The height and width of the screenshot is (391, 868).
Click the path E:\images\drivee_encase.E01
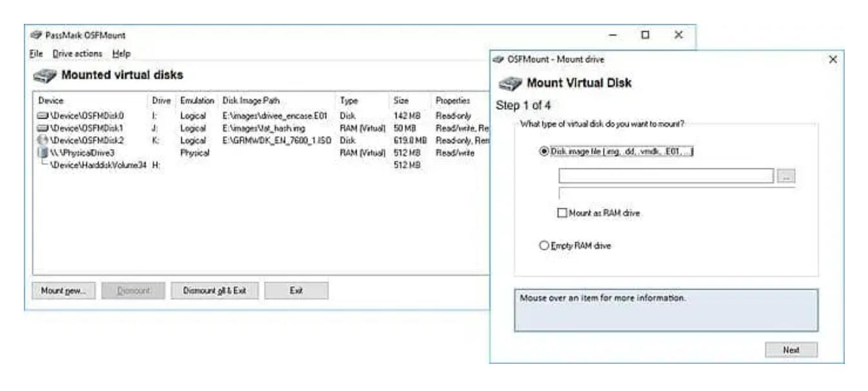coord(276,115)
